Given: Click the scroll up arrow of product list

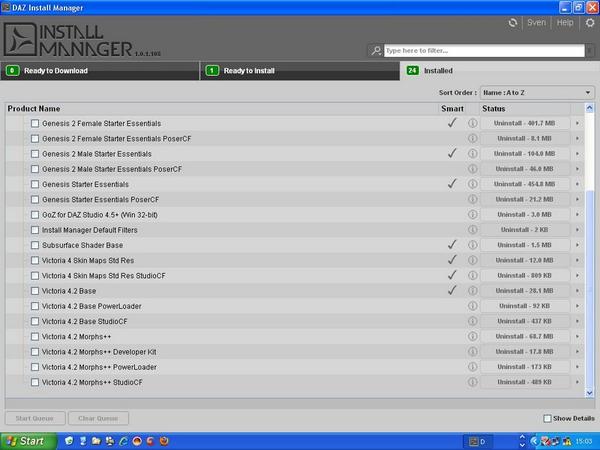Looking at the screenshot, I should coord(590,108).
